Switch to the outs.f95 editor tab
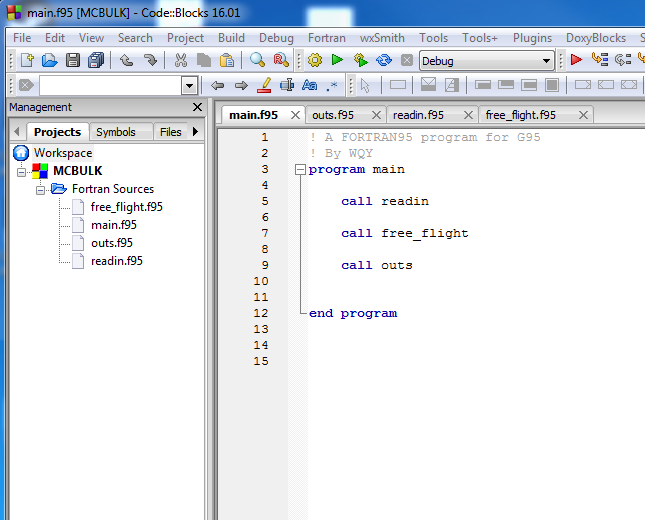Image resolution: width=645 pixels, height=520 pixels. [x=333, y=115]
